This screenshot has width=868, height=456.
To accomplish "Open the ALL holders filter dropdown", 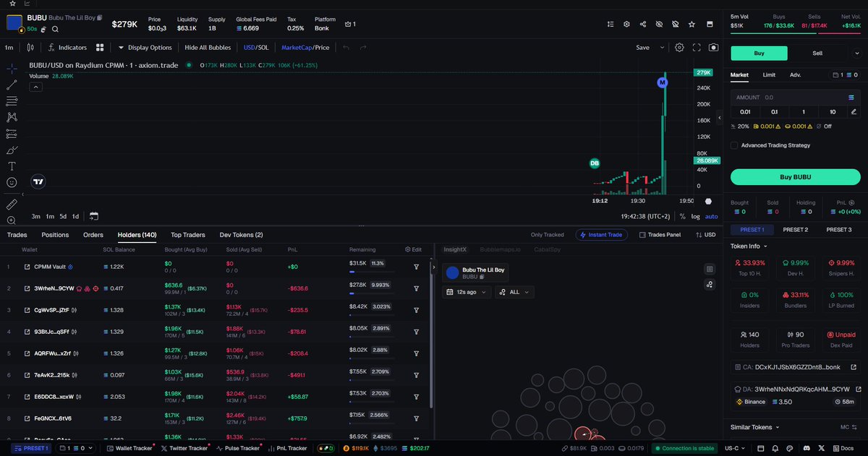I will (514, 292).
